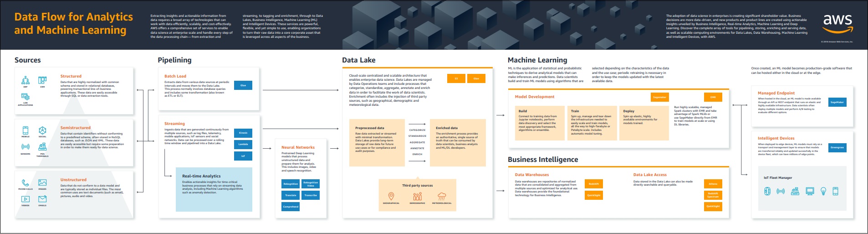Click the Social icon

point(42,130)
